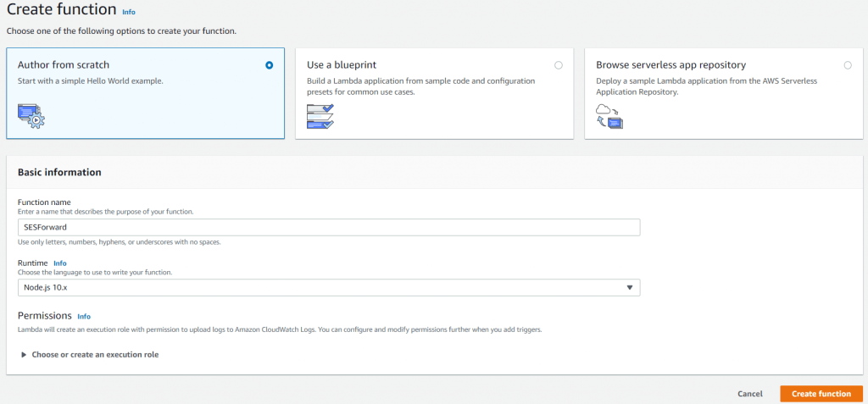Screen dimensions: 868x404
Task: Click the Use a blueprint card title
Action: point(342,64)
